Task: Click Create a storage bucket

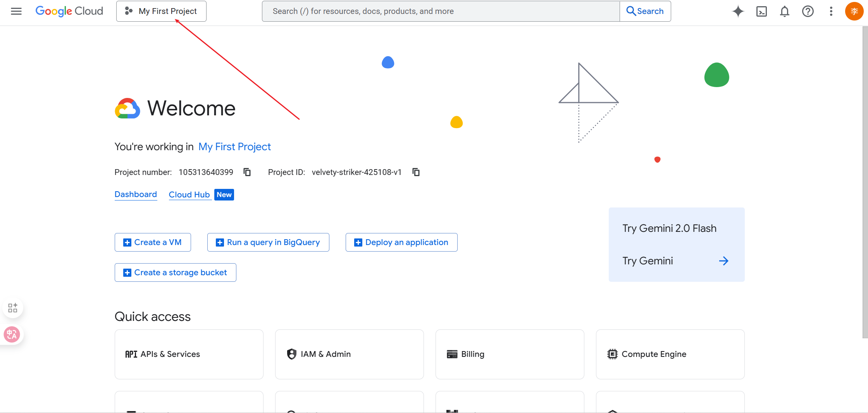Action: 175,272
